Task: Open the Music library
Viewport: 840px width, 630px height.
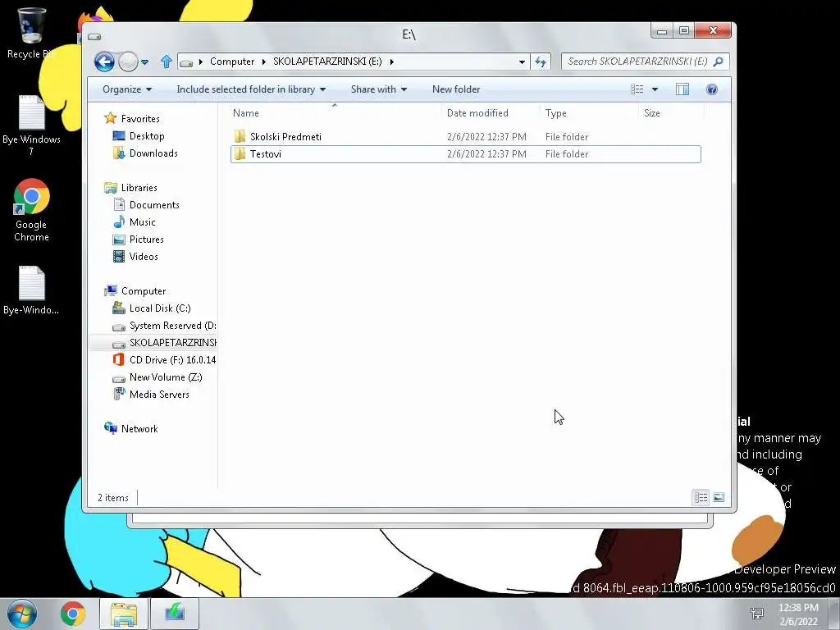Action: tap(142, 221)
